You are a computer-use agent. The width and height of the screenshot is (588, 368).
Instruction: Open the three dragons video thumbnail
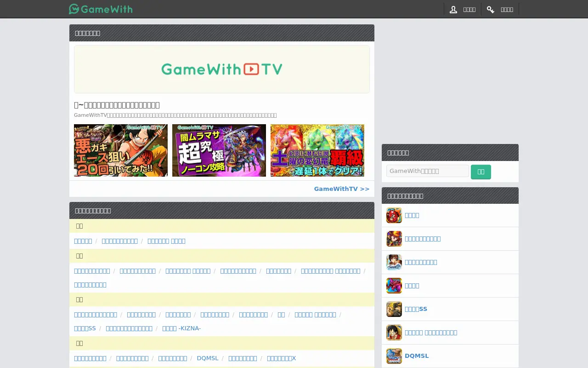coord(317,150)
